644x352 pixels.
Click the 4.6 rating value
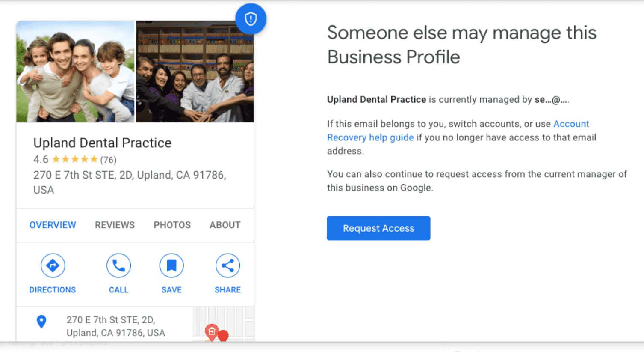click(x=41, y=160)
